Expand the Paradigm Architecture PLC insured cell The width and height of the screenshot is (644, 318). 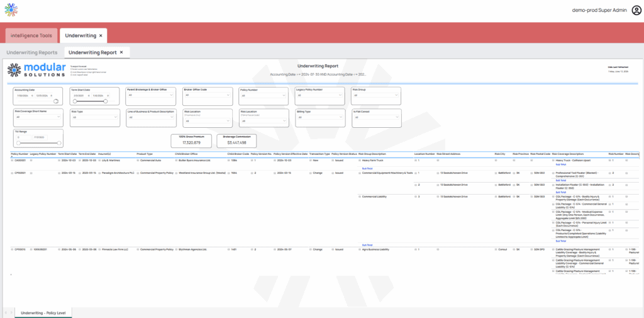99,173
